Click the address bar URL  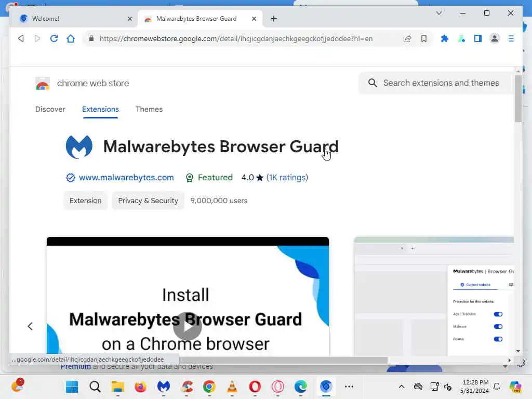(x=236, y=38)
